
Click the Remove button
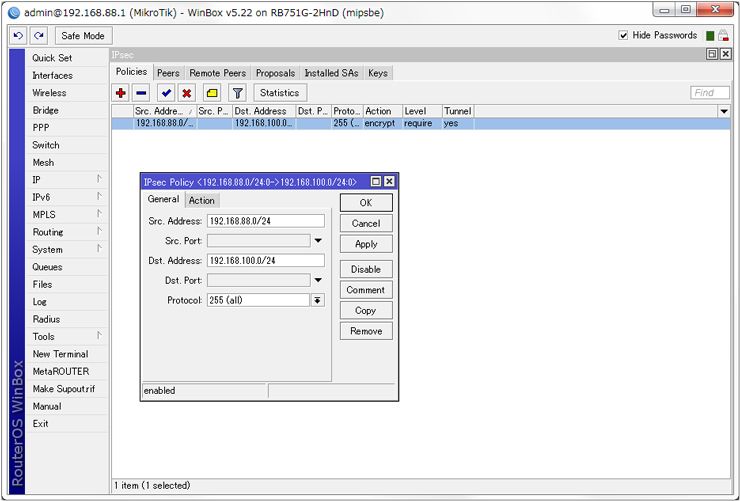(366, 331)
